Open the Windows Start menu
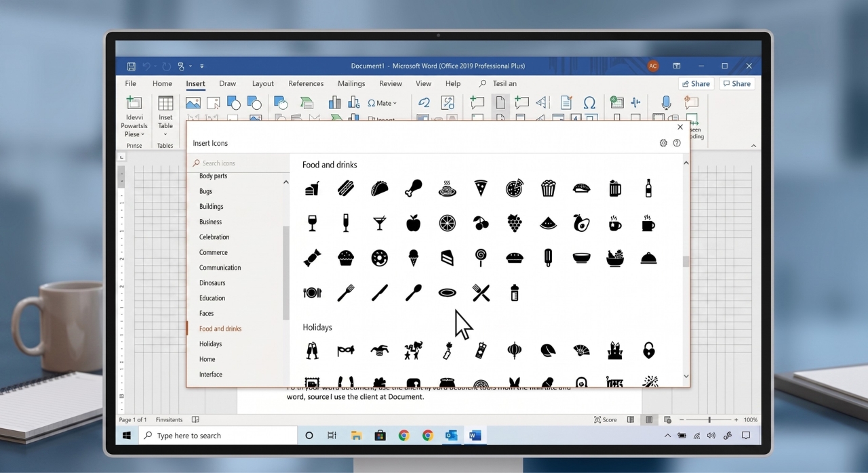Screen dimensions: 868x473 (127, 436)
